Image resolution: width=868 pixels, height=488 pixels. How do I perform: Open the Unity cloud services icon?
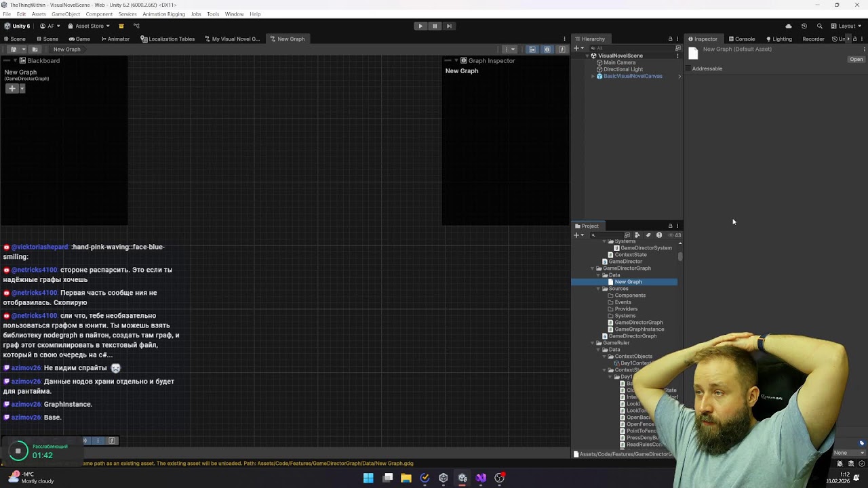point(788,26)
